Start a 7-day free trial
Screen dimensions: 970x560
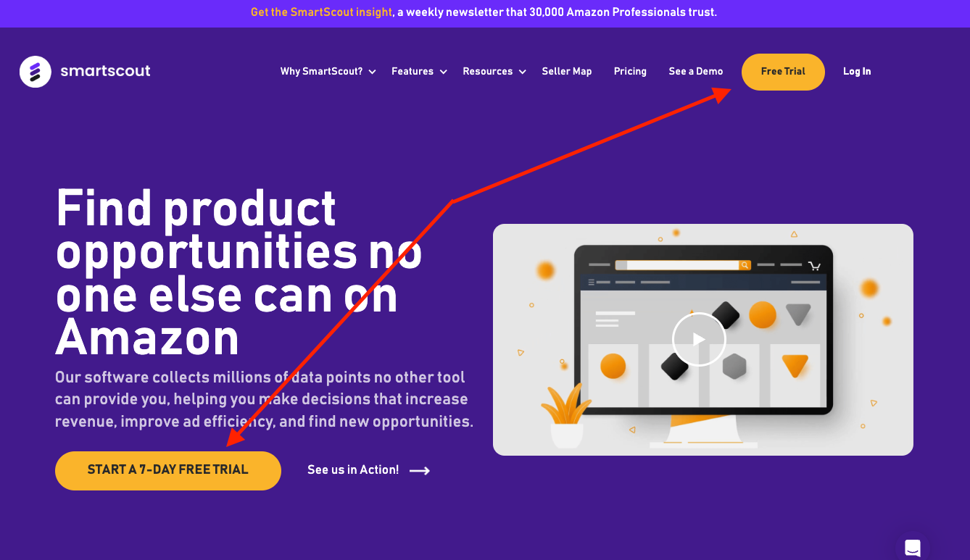pyautogui.click(x=168, y=470)
